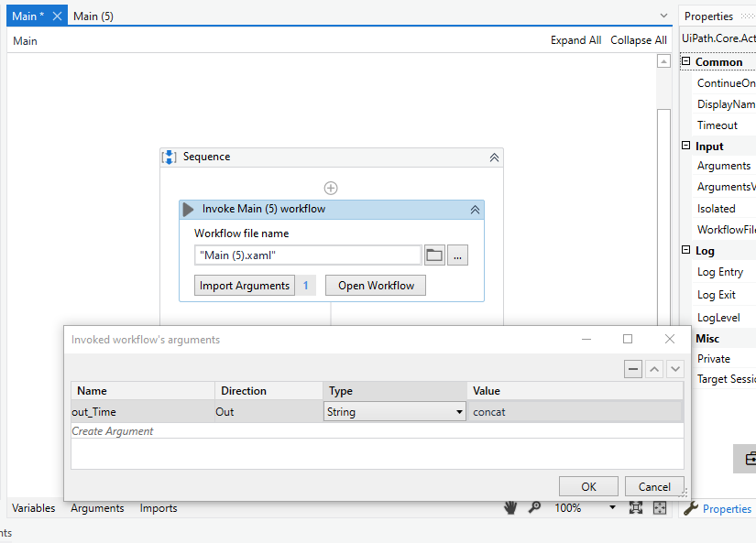Click the Type column header
756x543 pixels.
point(394,391)
